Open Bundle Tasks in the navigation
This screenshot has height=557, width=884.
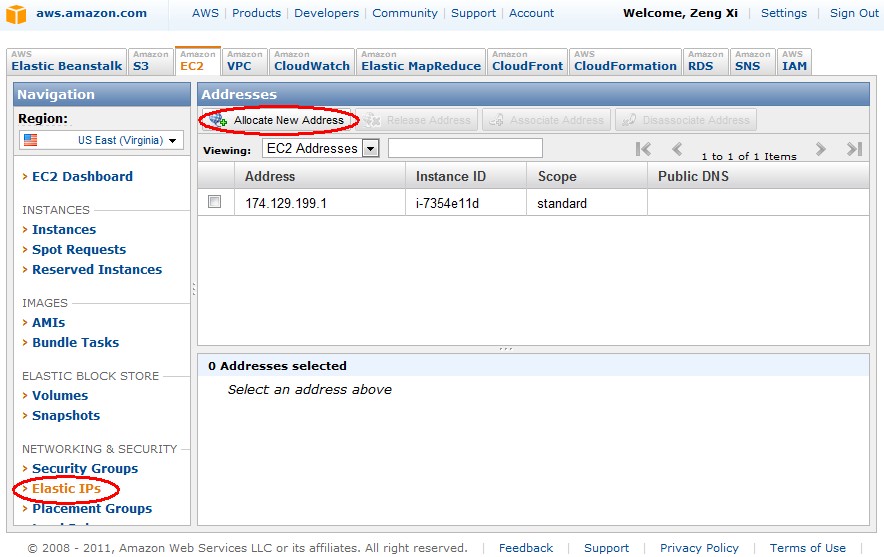point(76,342)
